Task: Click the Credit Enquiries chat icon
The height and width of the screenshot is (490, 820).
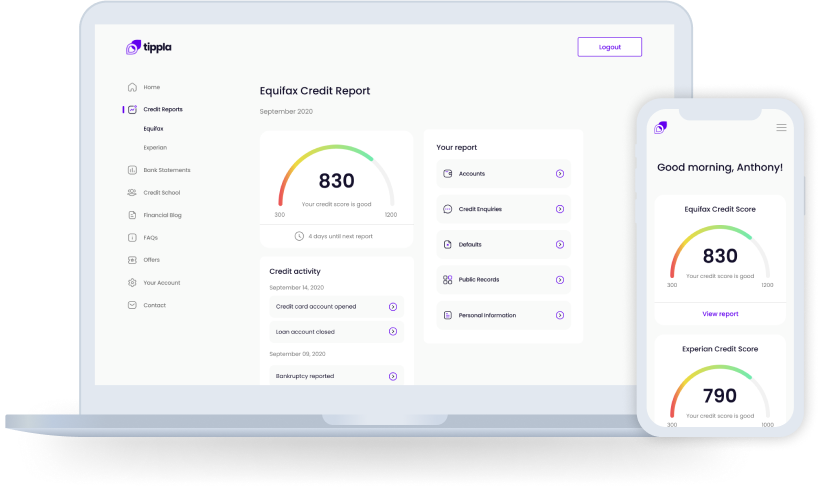Action: [x=448, y=209]
